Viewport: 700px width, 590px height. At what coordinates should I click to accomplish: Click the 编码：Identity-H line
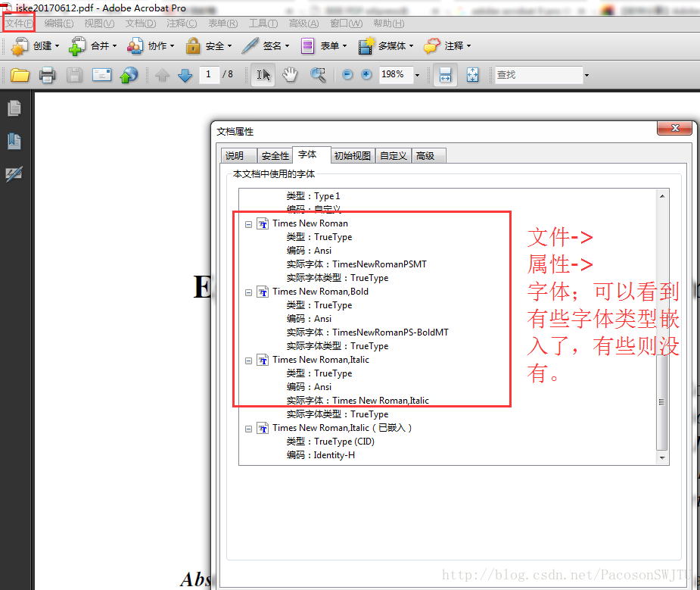point(321,455)
